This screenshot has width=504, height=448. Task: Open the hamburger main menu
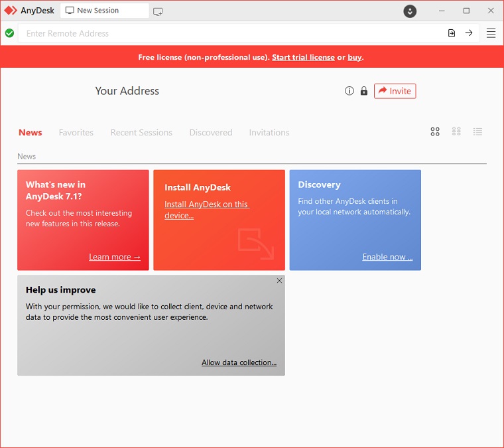(491, 33)
